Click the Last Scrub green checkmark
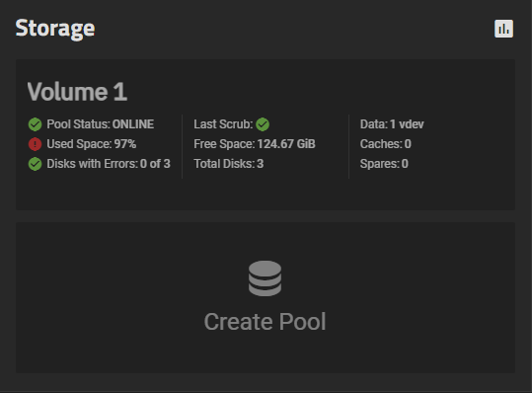Image resolution: width=532 pixels, height=393 pixels. coord(263,124)
